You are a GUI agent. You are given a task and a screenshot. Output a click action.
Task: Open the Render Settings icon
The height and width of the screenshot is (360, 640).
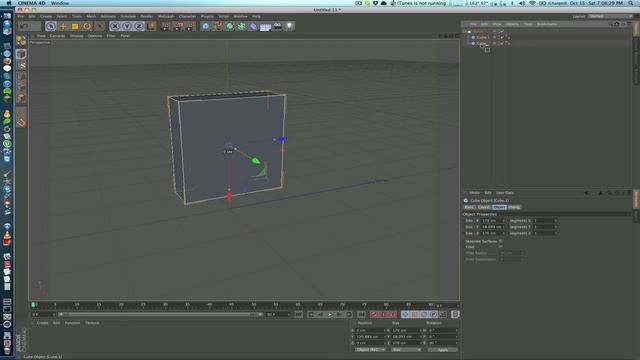click(x=190, y=27)
